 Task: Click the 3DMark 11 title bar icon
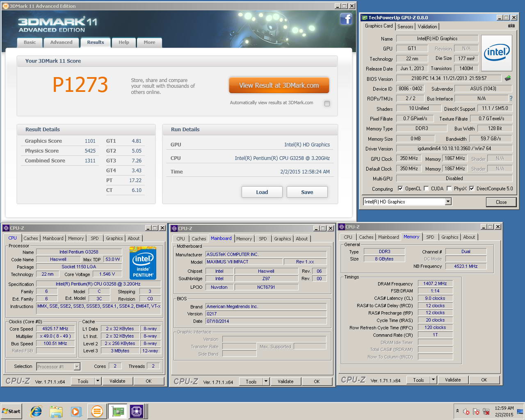click(5, 6)
